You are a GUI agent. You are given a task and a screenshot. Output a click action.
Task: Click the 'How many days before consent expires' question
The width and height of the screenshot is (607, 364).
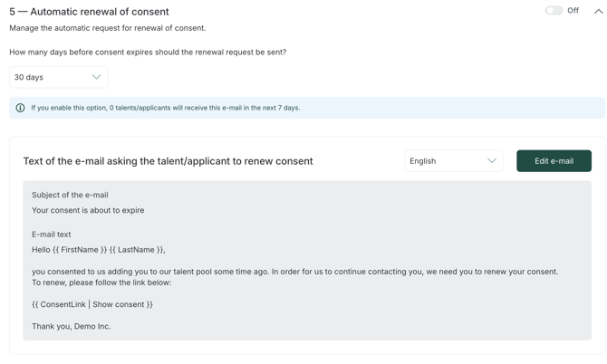(148, 53)
